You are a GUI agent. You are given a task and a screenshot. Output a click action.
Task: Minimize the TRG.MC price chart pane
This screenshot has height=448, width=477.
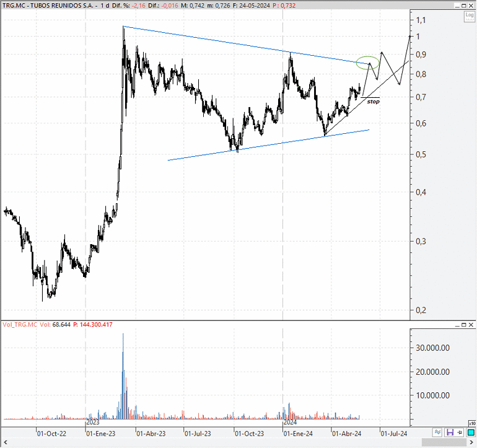pyautogui.click(x=457, y=6)
